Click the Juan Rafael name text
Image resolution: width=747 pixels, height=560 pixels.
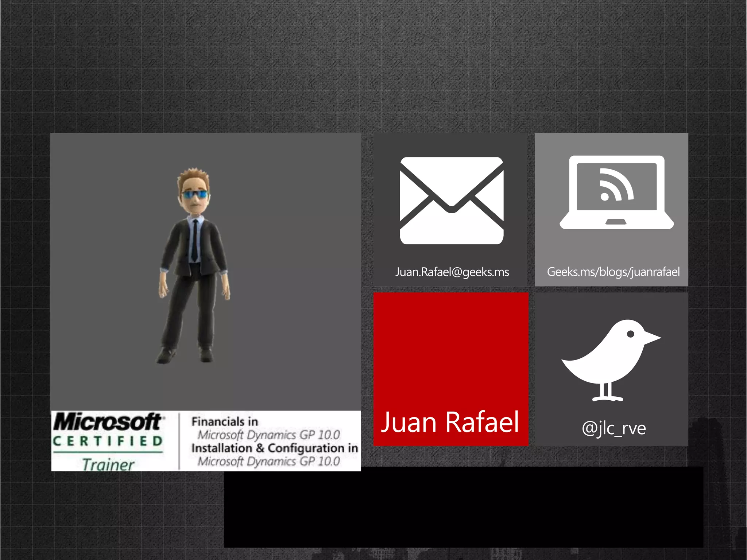450,422
